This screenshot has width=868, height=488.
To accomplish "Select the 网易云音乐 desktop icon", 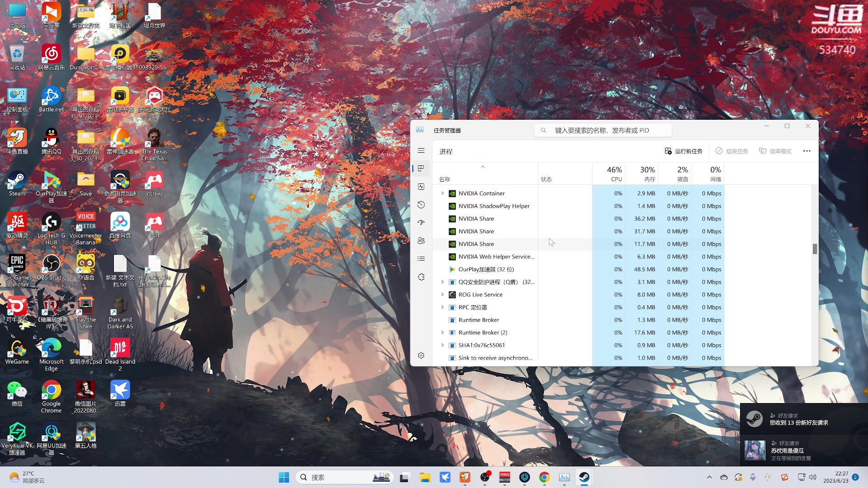I will click(52, 57).
